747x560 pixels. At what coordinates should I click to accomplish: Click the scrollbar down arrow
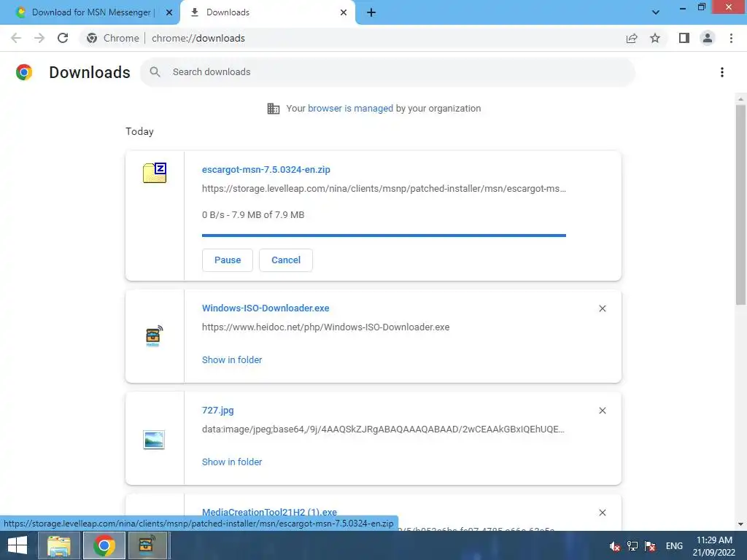pos(740,524)
